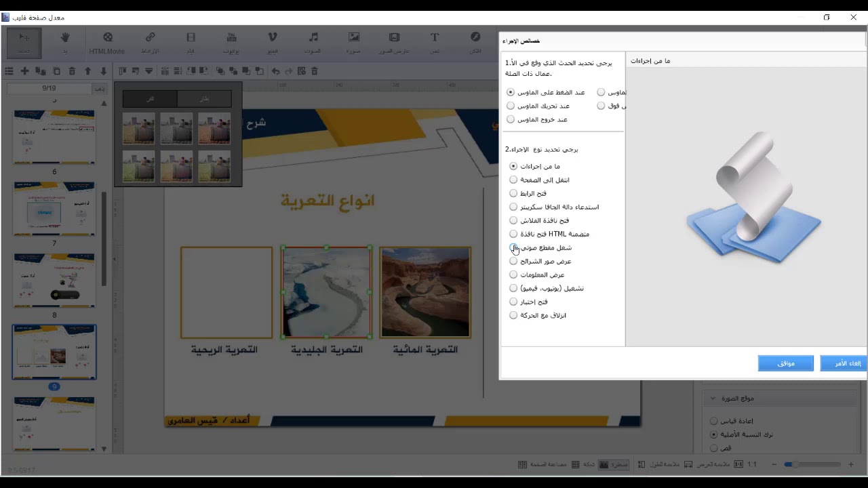
Task: Toggle the مسطرة ruler button
Action: 613,464
